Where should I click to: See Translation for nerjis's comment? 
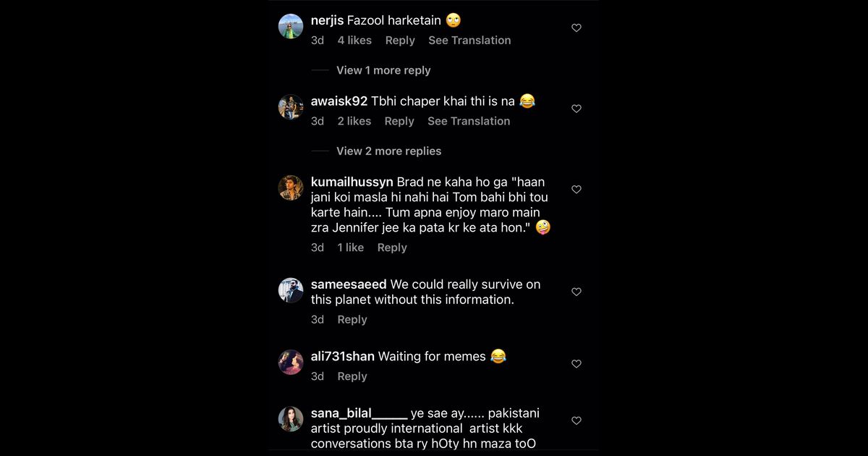coord(469,41)
